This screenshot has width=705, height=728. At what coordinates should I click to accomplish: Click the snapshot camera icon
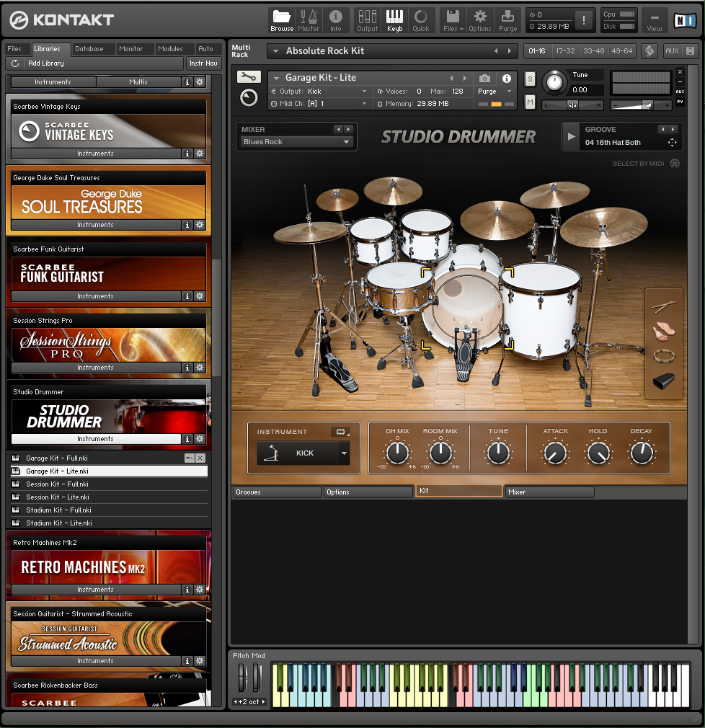coord(484,79)
